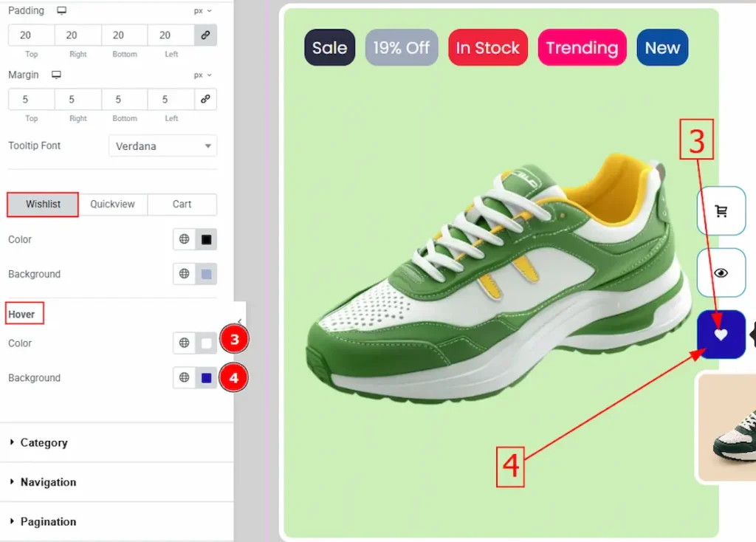Toggle the Margin linked values button
Screen dimensions: 756x542
[205, 99]
